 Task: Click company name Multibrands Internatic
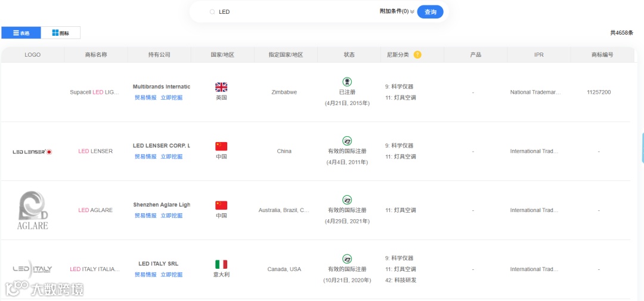pyautogui.click(x=162, y=87)
